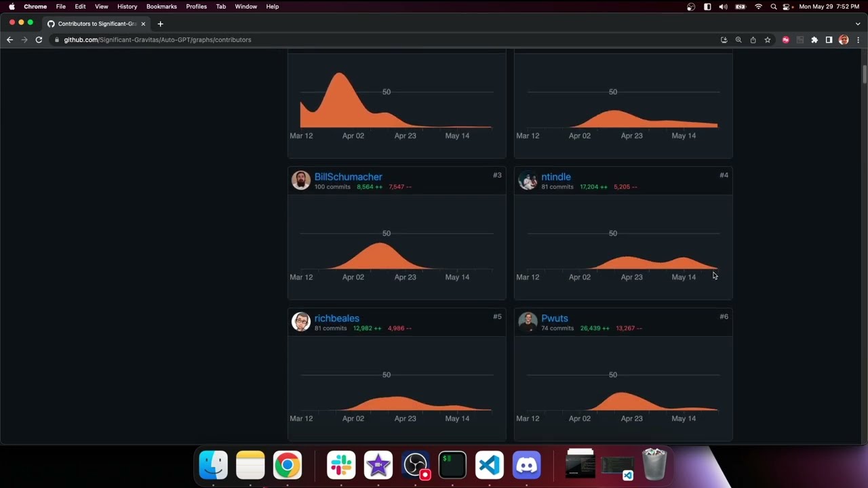Open the Tab menu
This screenshot has width=868, height=488.
[221, 7]
